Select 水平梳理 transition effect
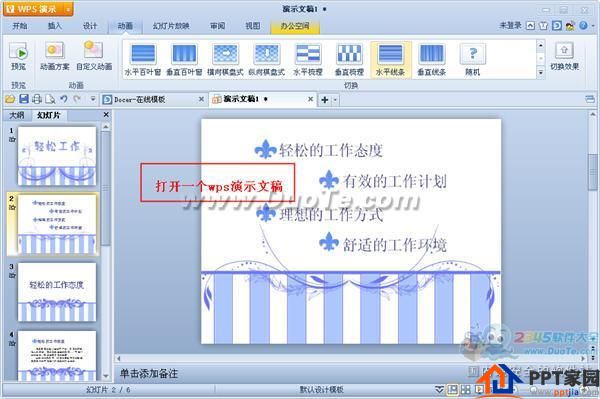The width and height of the screenshot is (600, 399). pos(308,59)
